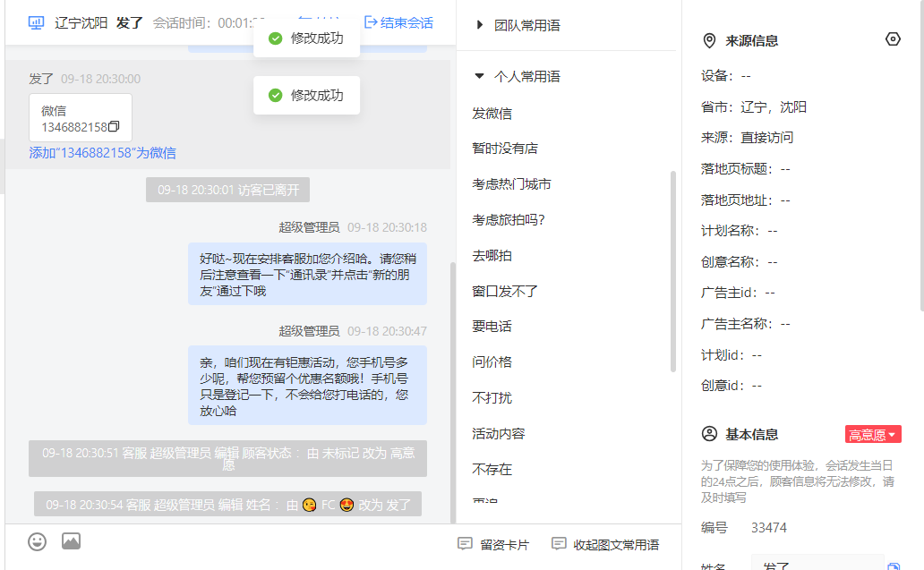The width and height of the screenshot is (924, 570).
Task: Click the 省市: 辽宁, 沈阳 row
Action: (754, 107)
